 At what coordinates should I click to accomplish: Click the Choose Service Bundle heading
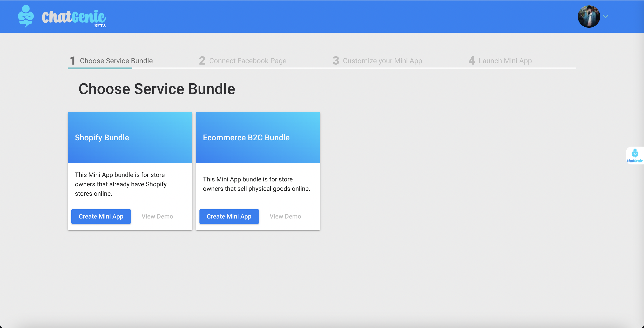coord(157,89)
